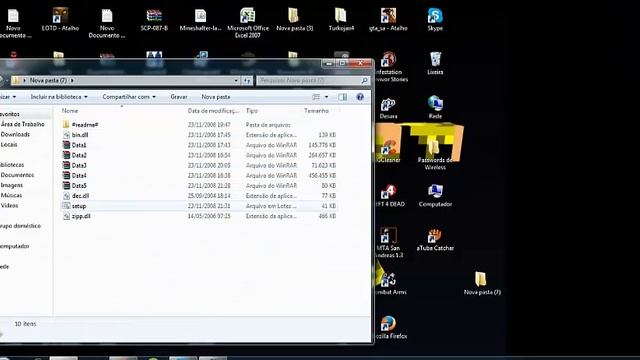Open the Computador desktop icon
The image size is (640, 360).
[x=435, y=196]
